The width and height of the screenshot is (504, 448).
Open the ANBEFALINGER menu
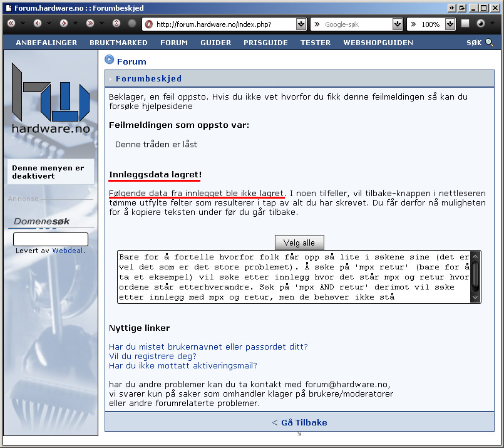click(x=46, y=43)
